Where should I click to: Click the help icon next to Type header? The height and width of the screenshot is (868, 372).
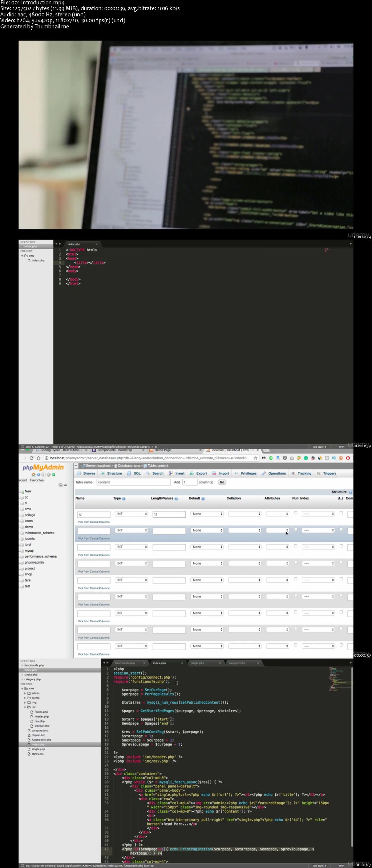[x=124, y=499]
